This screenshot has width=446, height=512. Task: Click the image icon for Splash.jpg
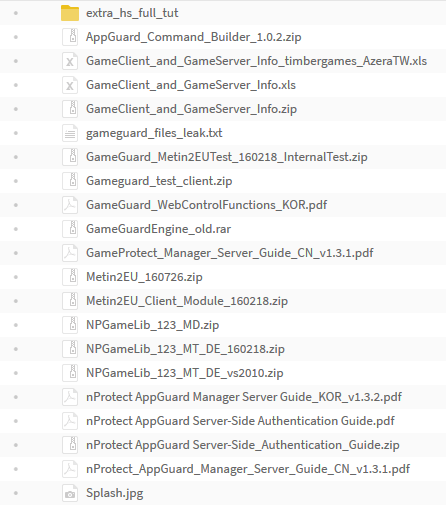coord(70,493)
